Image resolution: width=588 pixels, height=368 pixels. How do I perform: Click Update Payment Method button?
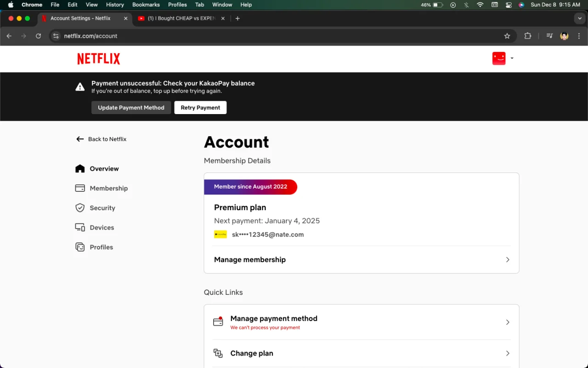tap(131, 108)
